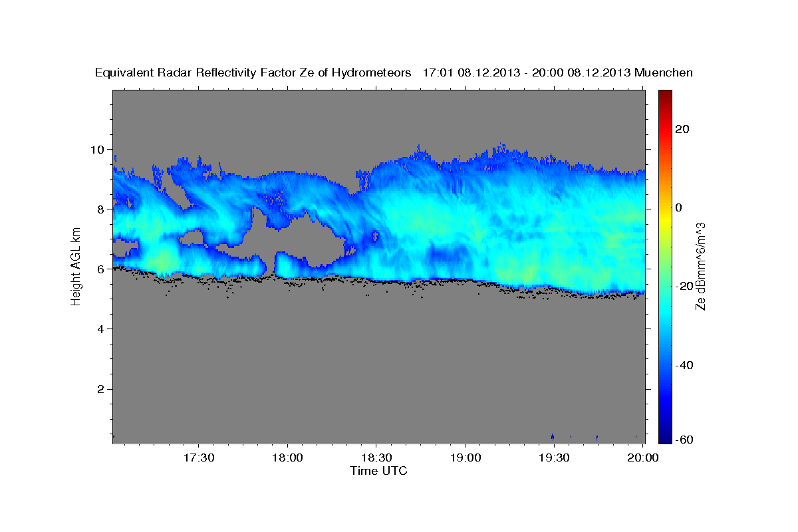Click the '18:00' time tick label
This screenshot has width=798, height=532.
pyautogui.click(x=288, y=458)
